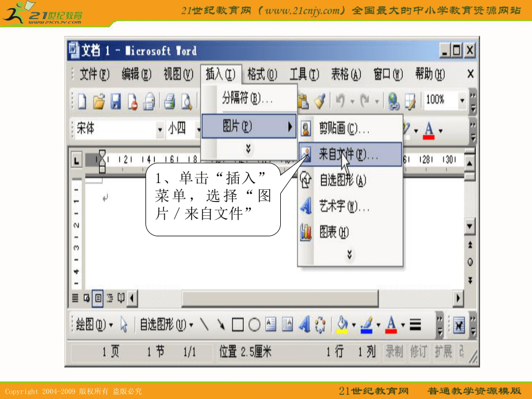Click Insert WordArt icon on drawing toolbar
Viewport: 532px width, 399px height.
click(304, 325)
